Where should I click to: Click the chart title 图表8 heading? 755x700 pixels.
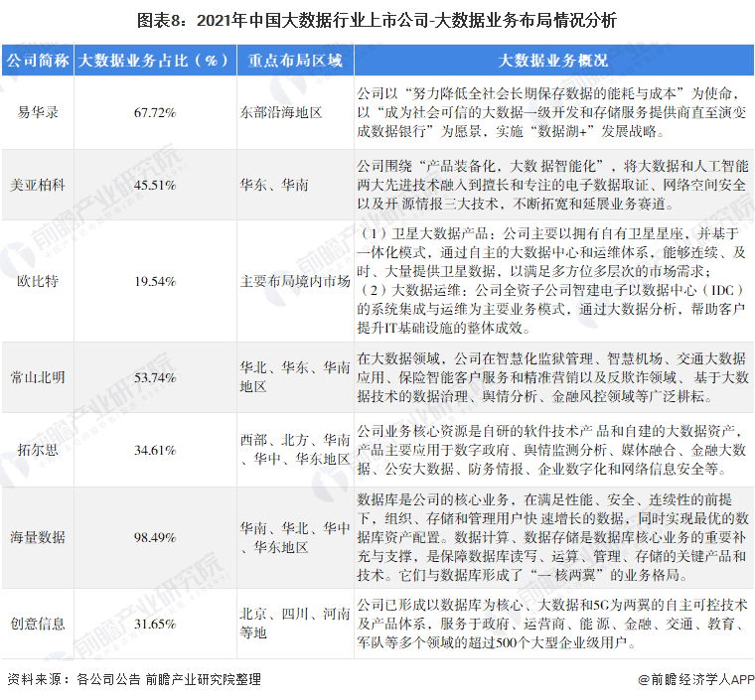(377, 21)
